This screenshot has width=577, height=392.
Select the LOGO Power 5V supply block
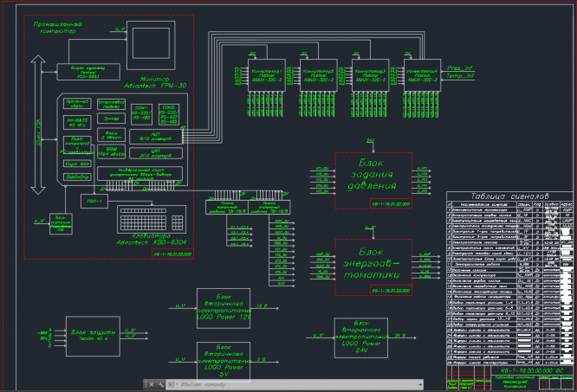pyautogui.click(x=224, y=361)
